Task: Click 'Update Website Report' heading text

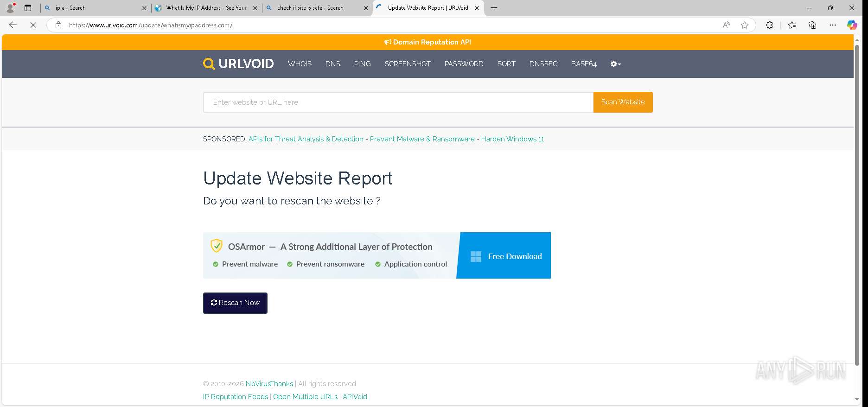Action: point(298,178)
